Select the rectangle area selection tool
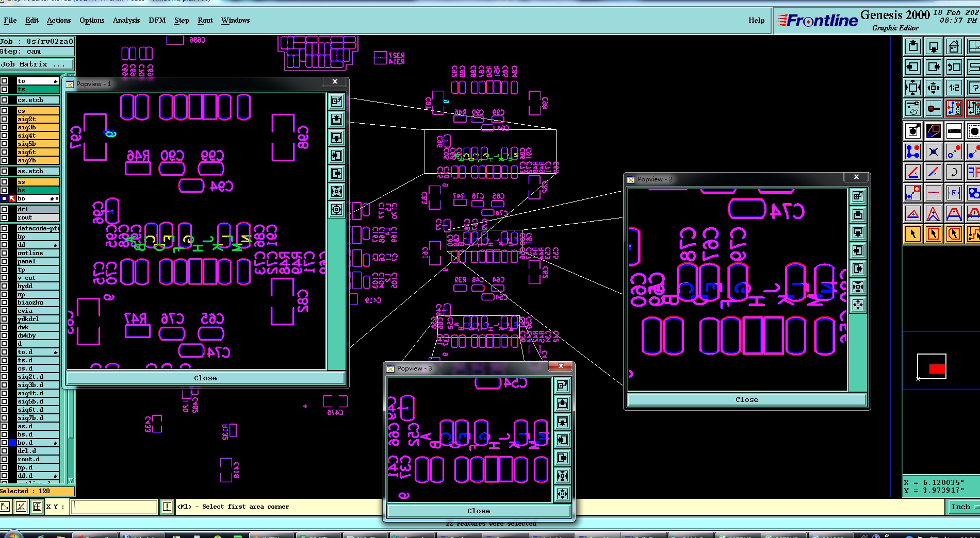This screenshot has height=538, width=980. [934, 234]
